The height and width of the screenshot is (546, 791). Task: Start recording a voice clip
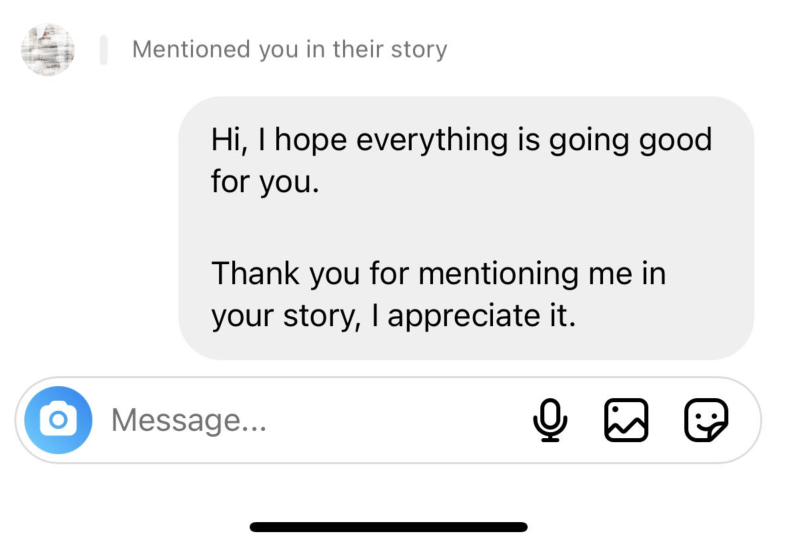(549, 420)
